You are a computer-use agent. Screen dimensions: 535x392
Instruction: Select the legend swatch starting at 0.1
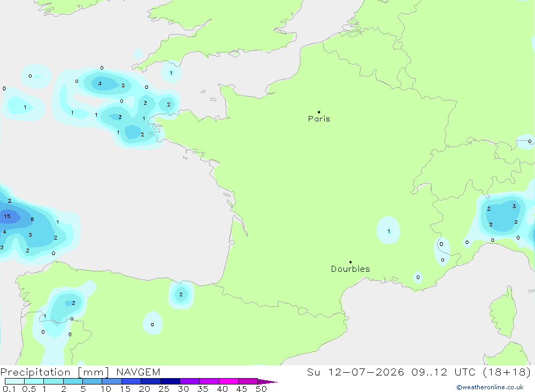(x=14, y=381)
